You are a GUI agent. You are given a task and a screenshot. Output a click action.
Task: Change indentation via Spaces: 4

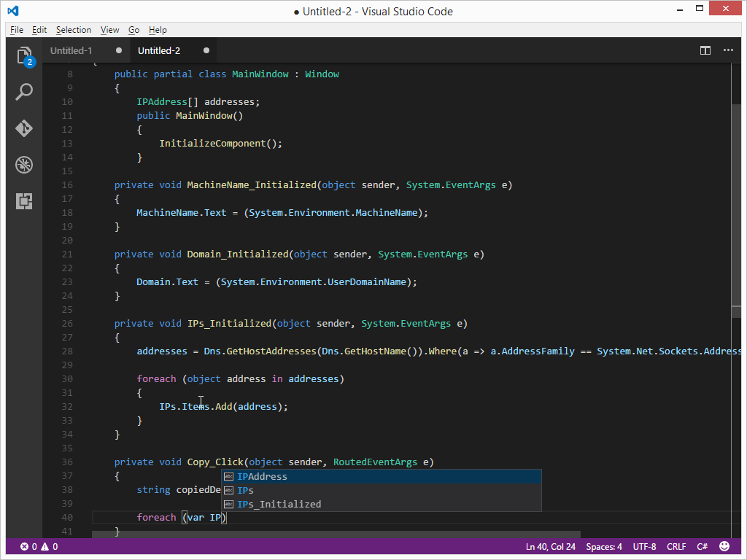tap(604, 547)
